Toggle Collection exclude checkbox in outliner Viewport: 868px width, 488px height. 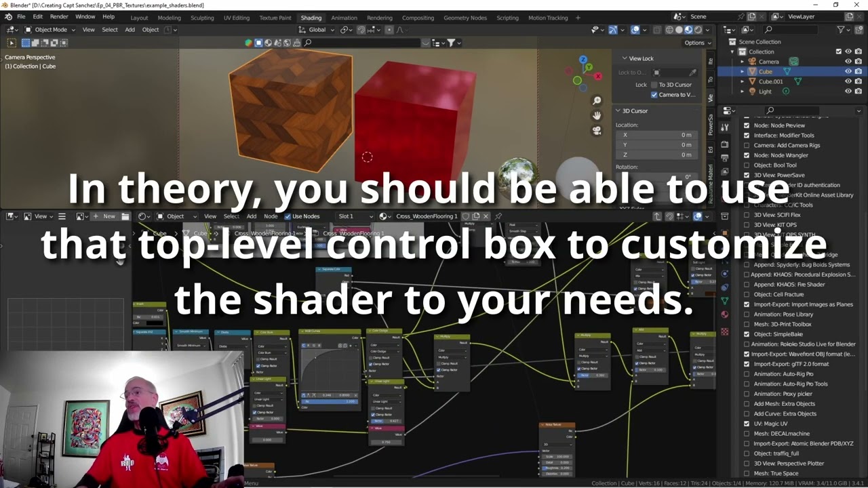[838, 52]
